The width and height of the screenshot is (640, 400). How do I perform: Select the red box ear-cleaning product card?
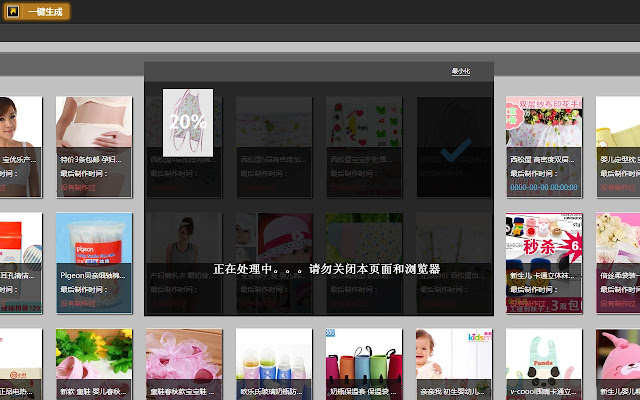pyautogui.click(x=21, y=263)
